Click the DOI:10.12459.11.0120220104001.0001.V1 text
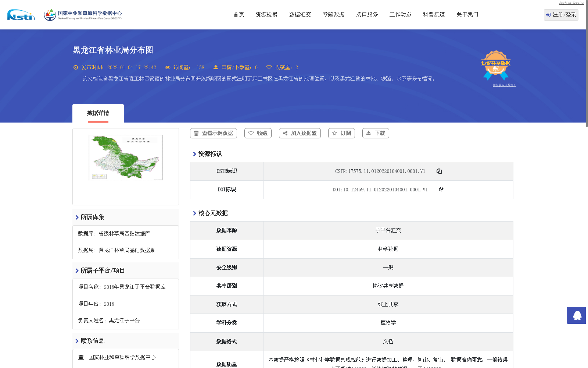Screen dimensions: 588x368 coord(380,190)
